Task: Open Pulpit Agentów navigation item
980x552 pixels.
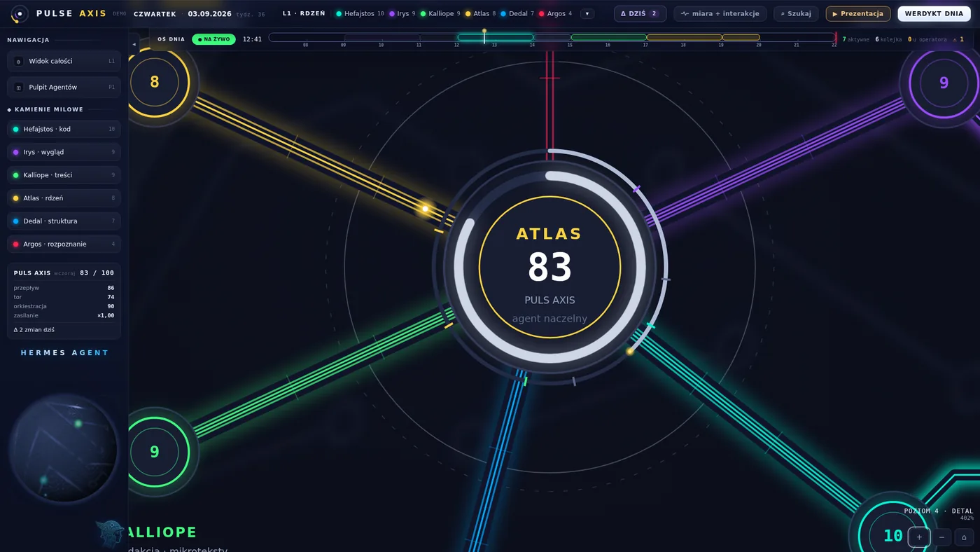Action: pos(64,87)
